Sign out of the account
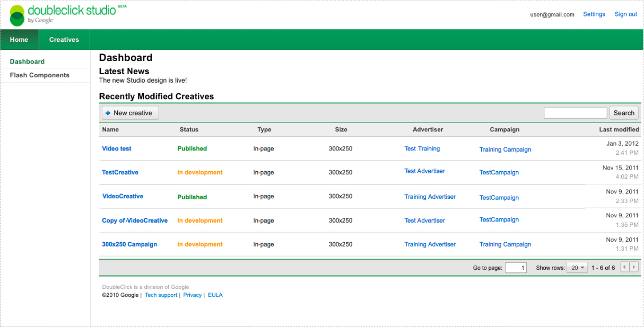This screenshot has width=644, height=327. (x=625, y=14)
